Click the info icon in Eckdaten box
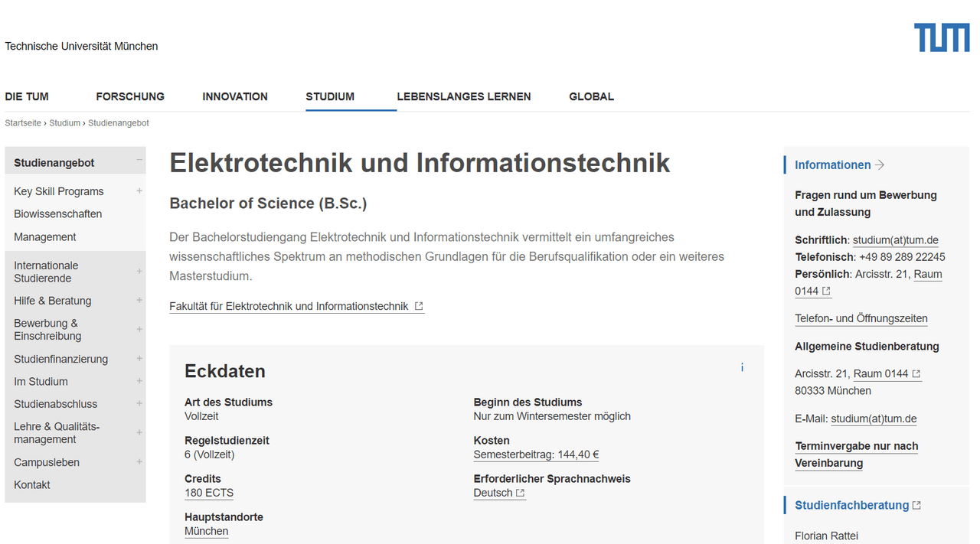 tap(742, 368)
